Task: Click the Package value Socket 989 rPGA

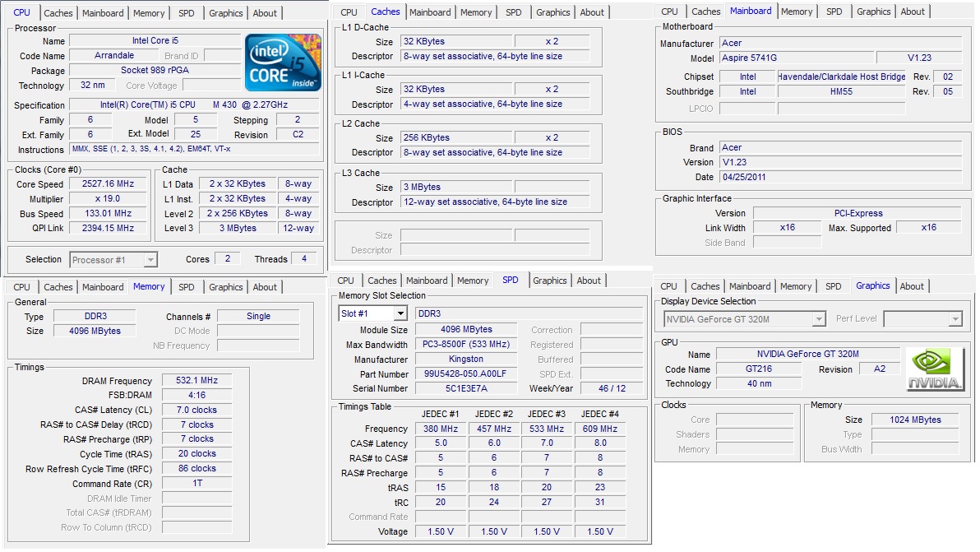Action: click(x=155, y=71)
